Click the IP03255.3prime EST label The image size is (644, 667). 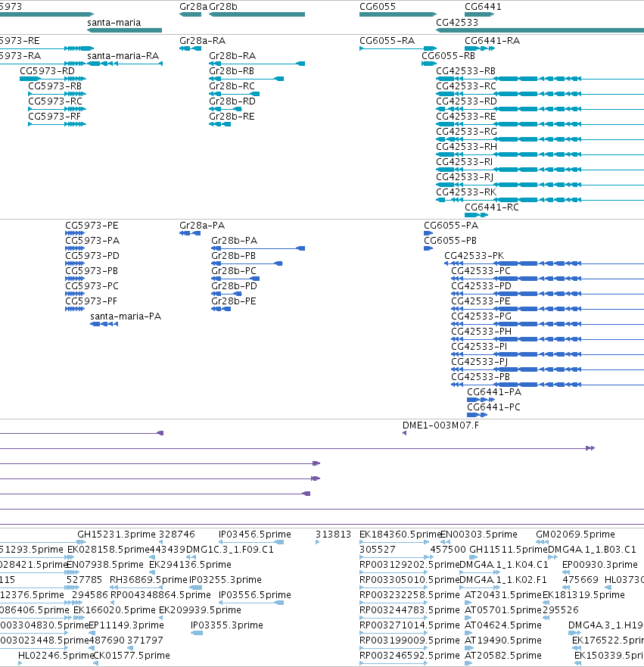[x=226, y=580]
